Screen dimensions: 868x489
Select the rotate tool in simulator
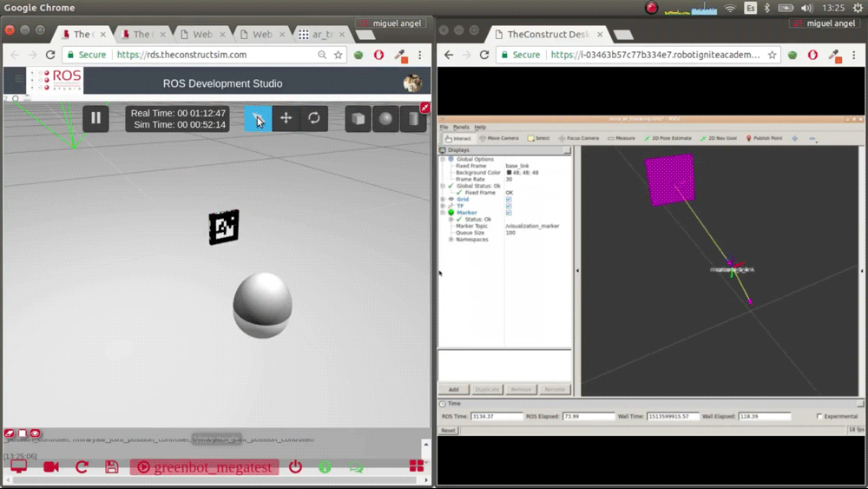[x=314, y=118]
